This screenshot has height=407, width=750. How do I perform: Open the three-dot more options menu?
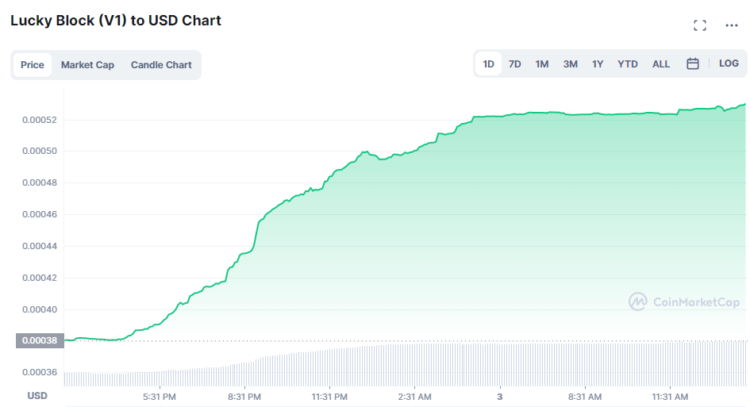[x=731, y=25]
